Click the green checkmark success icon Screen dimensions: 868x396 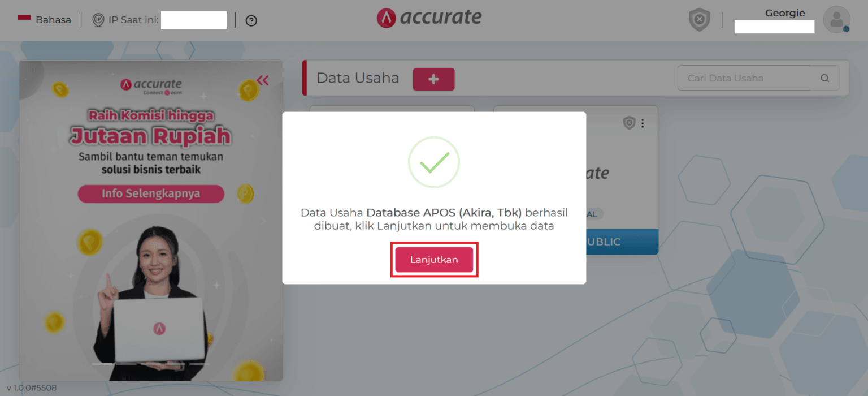(x=434, y=162)
